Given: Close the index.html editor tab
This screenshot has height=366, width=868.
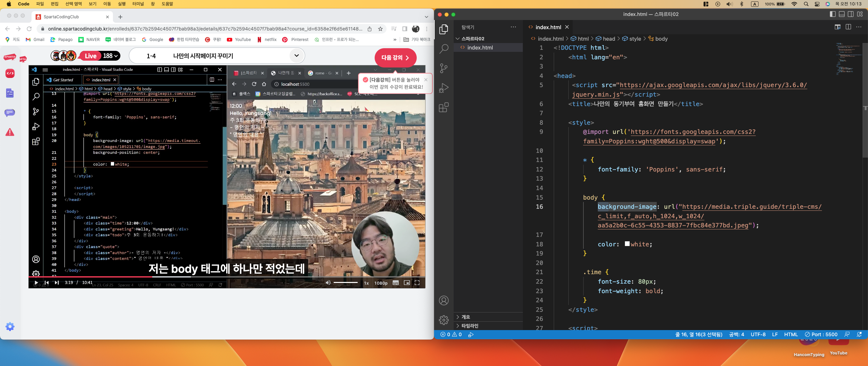Looking at the screenshot, I should 567,27.
